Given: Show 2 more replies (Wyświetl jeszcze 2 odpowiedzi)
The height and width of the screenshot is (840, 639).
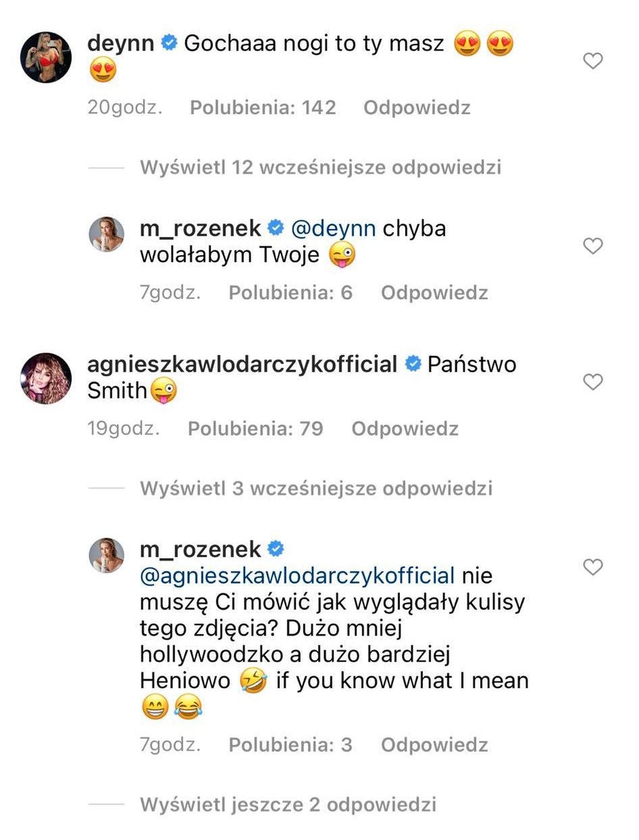Looking at the screenshot, I should pos(288,804).
